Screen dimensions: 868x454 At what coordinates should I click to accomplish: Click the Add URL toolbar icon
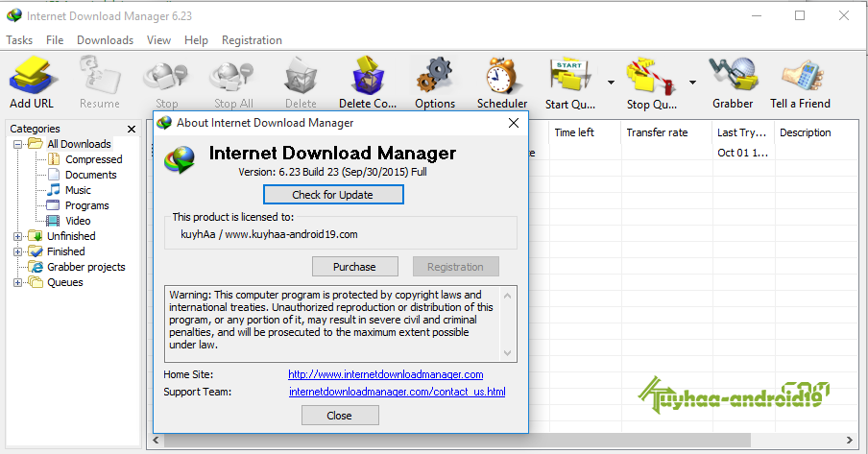32,75
